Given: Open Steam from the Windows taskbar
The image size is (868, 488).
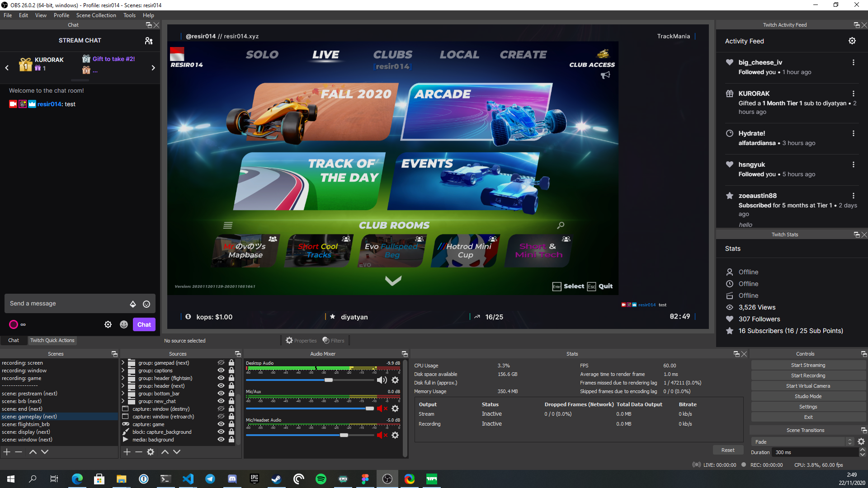Looking at the screenshot, I should 276,479.
